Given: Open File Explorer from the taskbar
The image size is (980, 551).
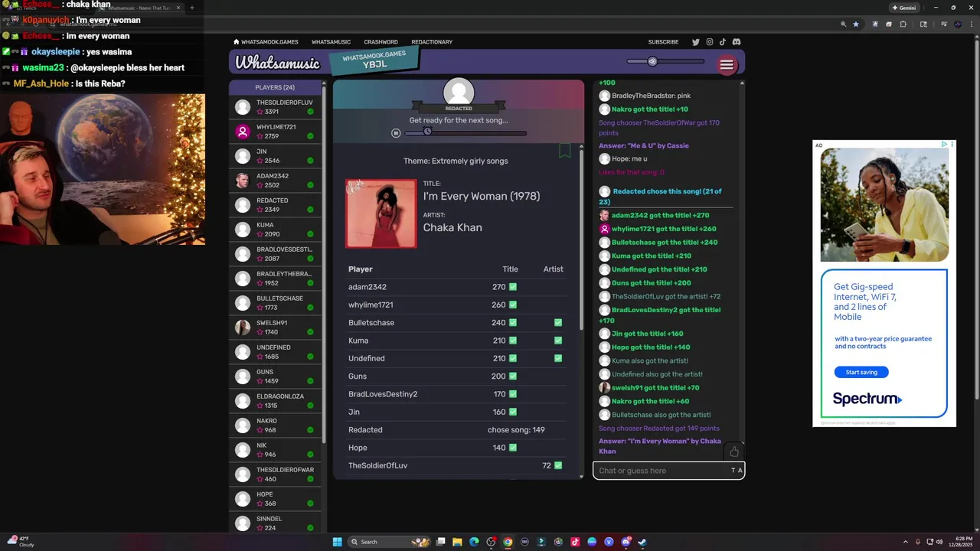Looking at the screenshot, I should pos(457,542).
